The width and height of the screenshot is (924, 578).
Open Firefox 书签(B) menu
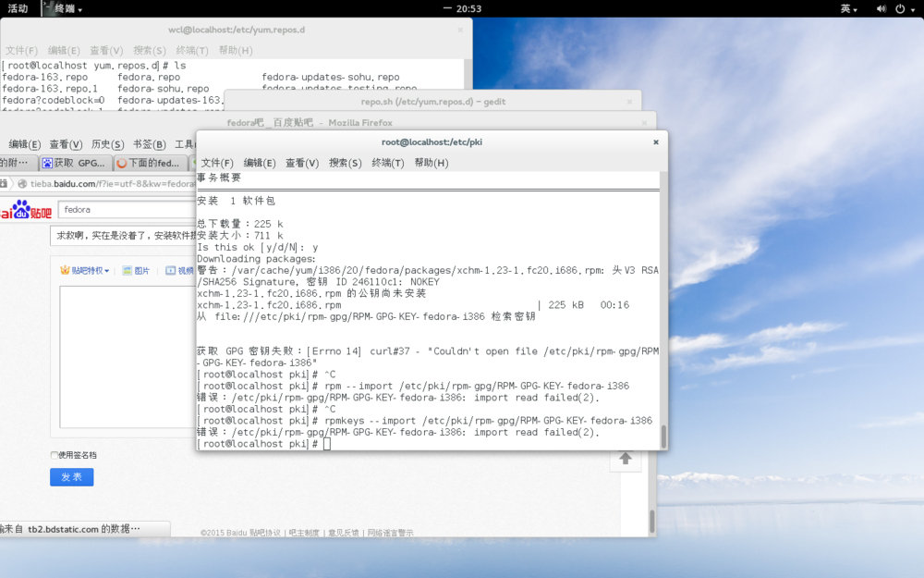pos(149,144)
